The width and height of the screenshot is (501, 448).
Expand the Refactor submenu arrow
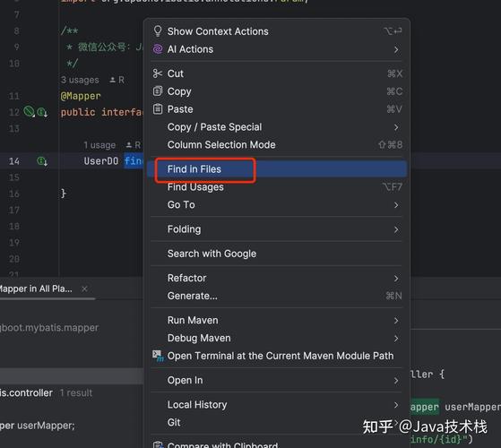396,278
